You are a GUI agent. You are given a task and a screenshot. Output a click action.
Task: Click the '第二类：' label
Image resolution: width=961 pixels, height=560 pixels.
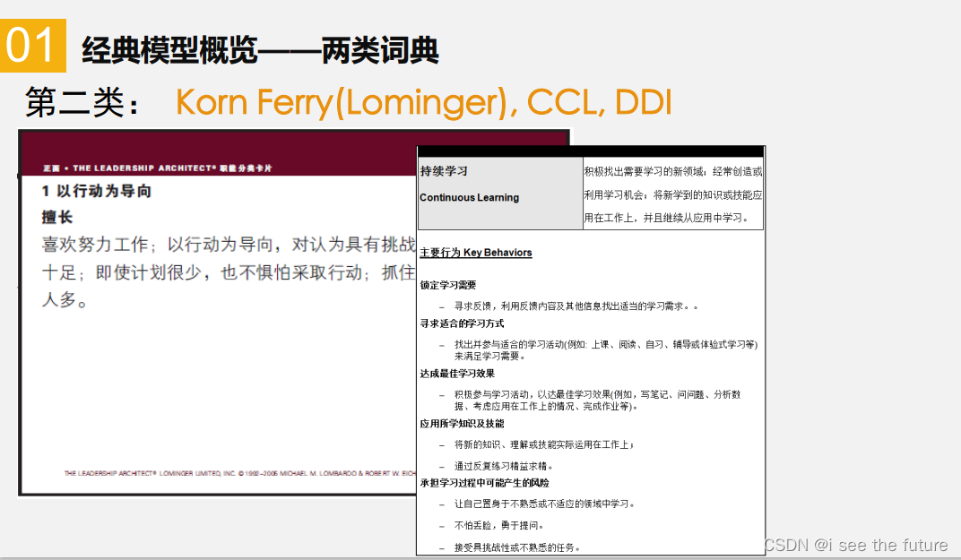[x=83, y=102]
